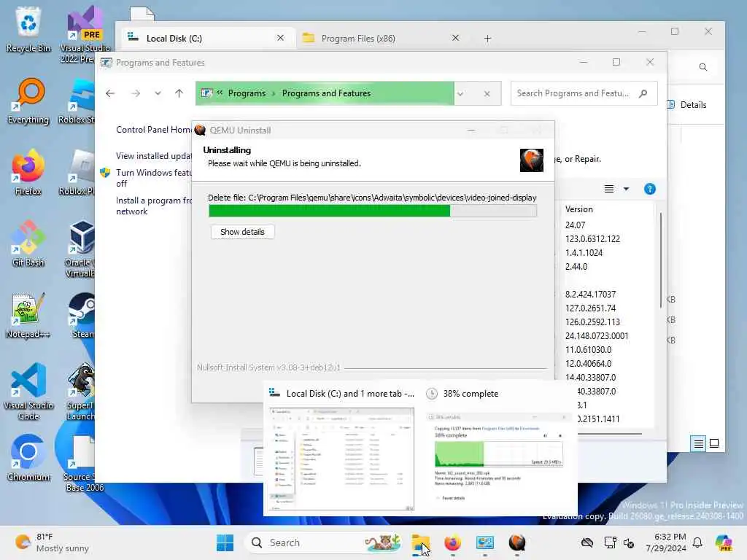Open the notification bell in the tray
This screenshot has height=560, width=747.
[x=697, y=542]
